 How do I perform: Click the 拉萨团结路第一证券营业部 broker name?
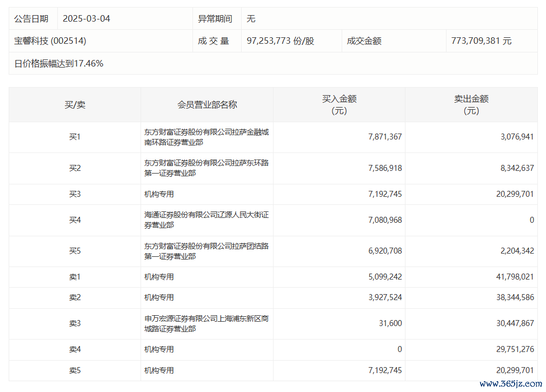(207, 251)
